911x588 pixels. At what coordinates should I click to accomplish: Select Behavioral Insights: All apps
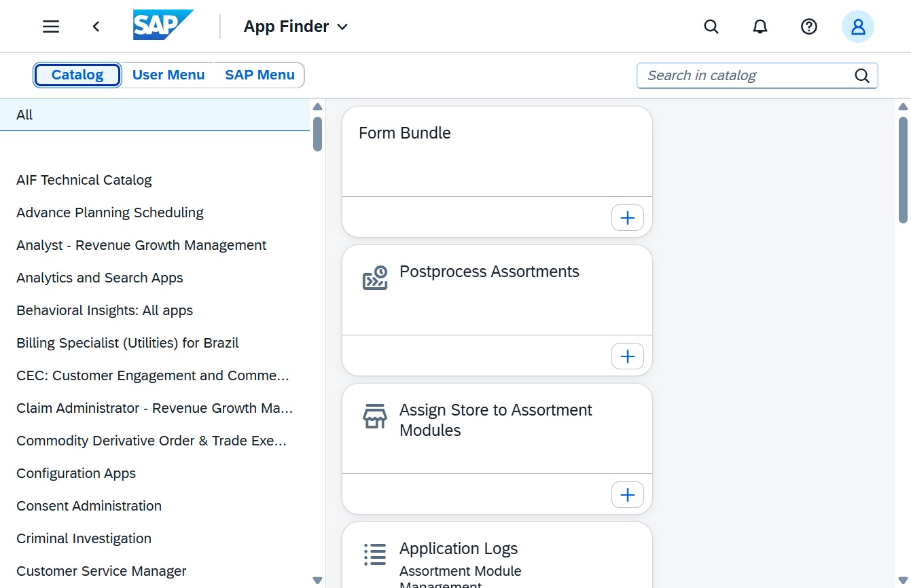tap(155, 310)
